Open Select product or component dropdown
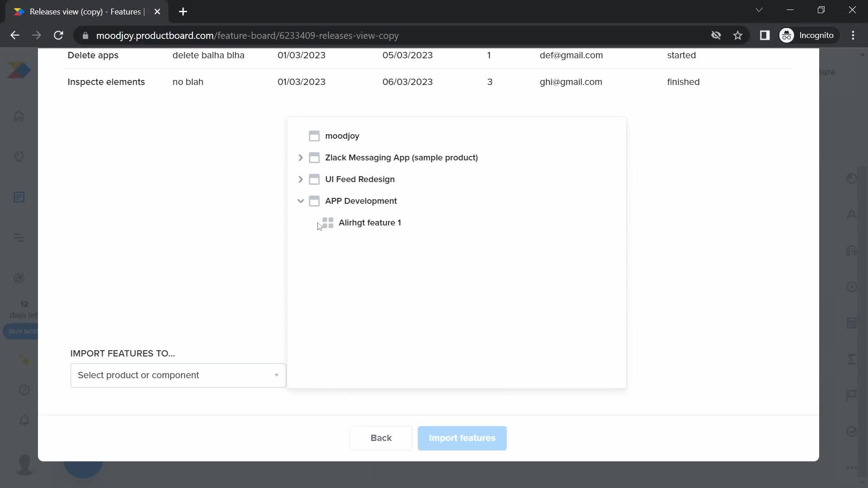This screenshot has height=488, width=868. coord(178,375)
